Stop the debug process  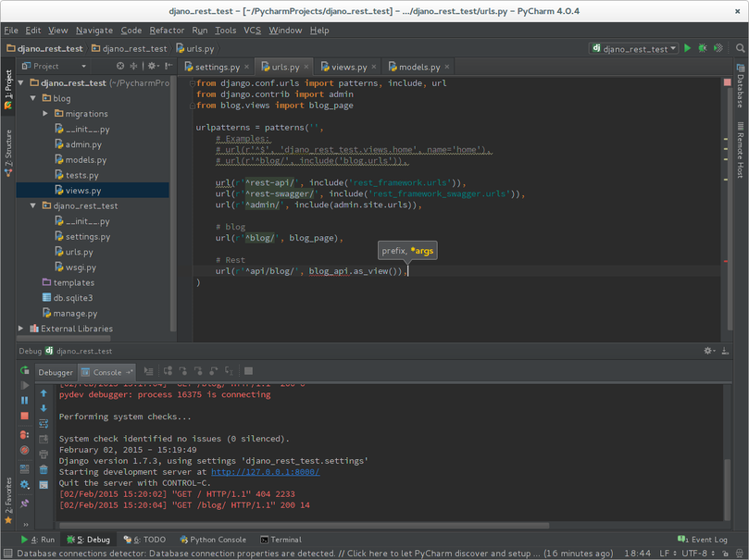click(x=25, y=416)
